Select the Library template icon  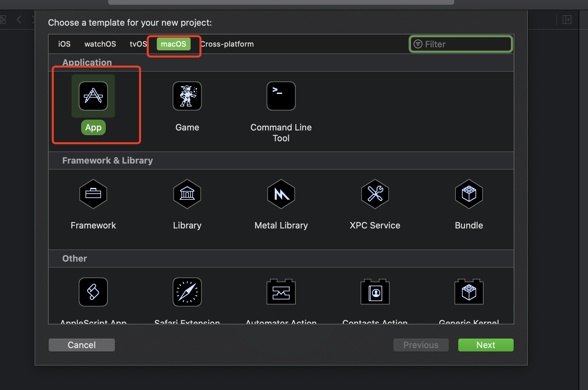(x=187, y=194)
